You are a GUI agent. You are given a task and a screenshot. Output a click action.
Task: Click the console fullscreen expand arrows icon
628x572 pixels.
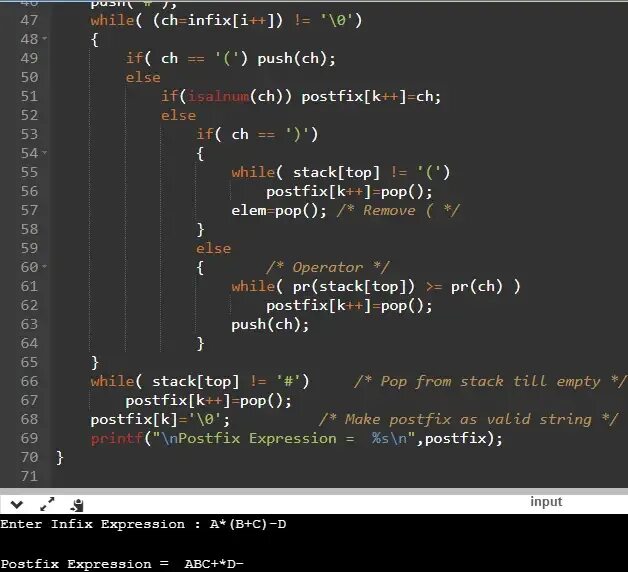click(x=47, y=504)
